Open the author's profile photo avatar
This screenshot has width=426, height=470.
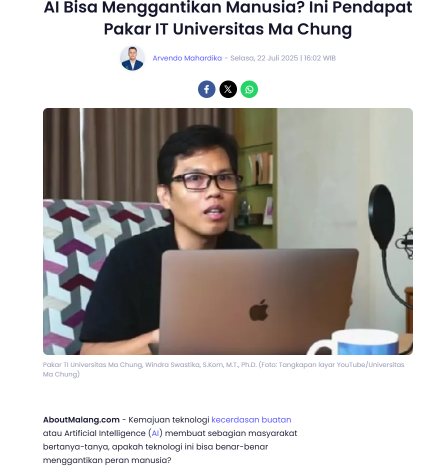pyautogui.click(x=132, y=58)
